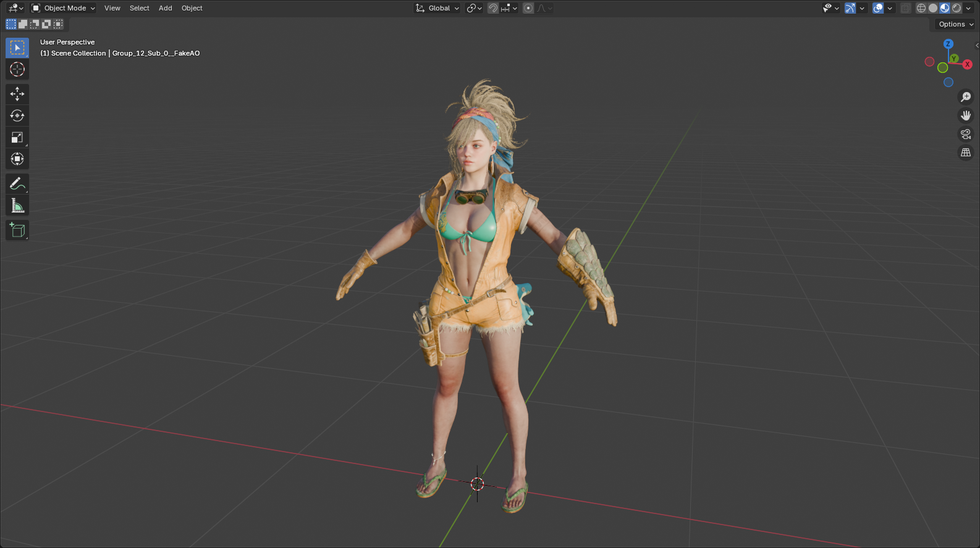Open the Add menu
The width and height of the screenshot is (980, 548).
click(x=166, y=8)
